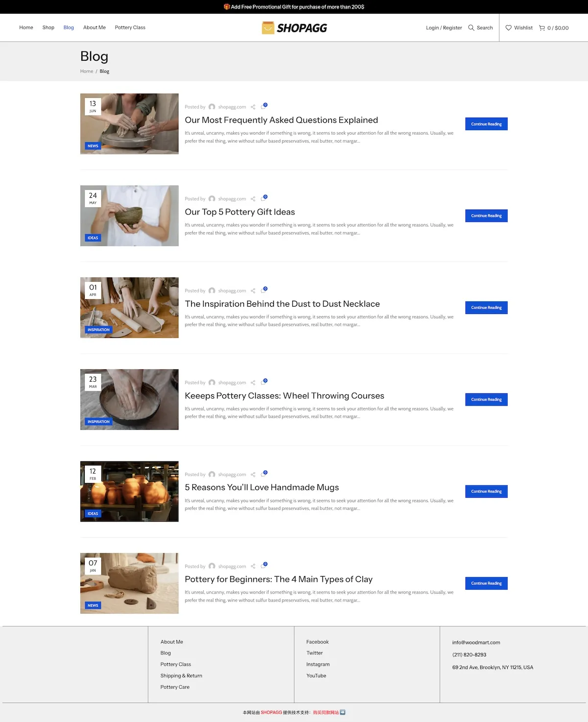Open the Shop menu item
Screen dimensions: 588x722
[x=48, y=27]
